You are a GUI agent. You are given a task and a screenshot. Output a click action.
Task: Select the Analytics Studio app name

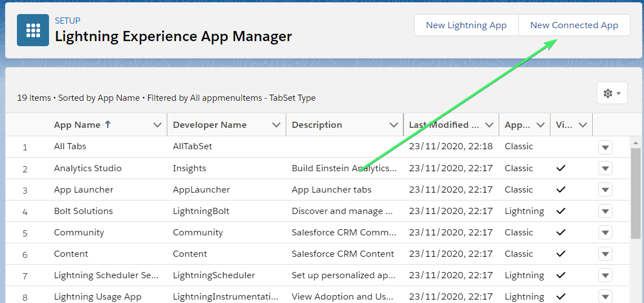88,168
